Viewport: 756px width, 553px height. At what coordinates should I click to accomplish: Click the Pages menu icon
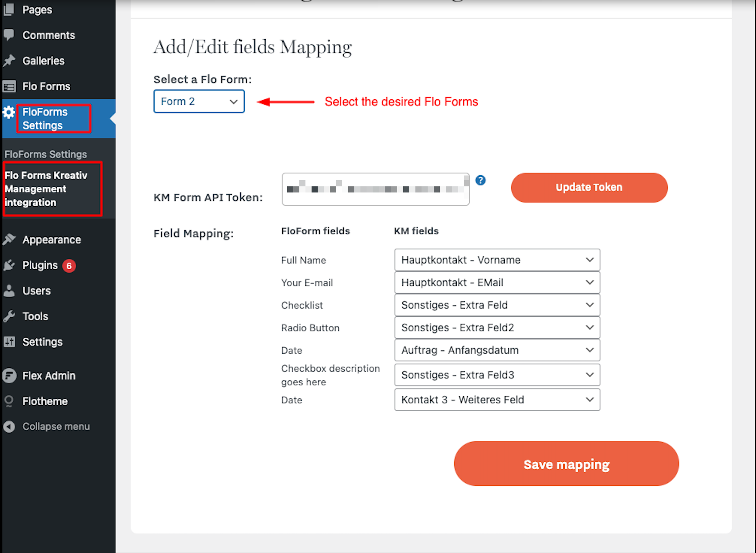click(9, 10)
